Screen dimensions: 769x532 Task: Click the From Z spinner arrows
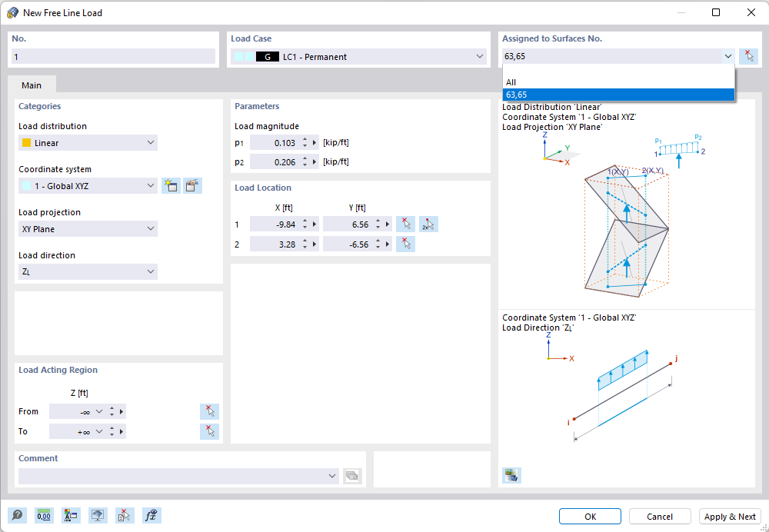click(x=112, y=411)
